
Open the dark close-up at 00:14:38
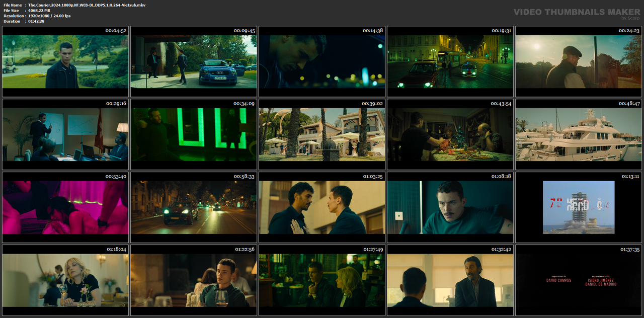click(322, 61)
